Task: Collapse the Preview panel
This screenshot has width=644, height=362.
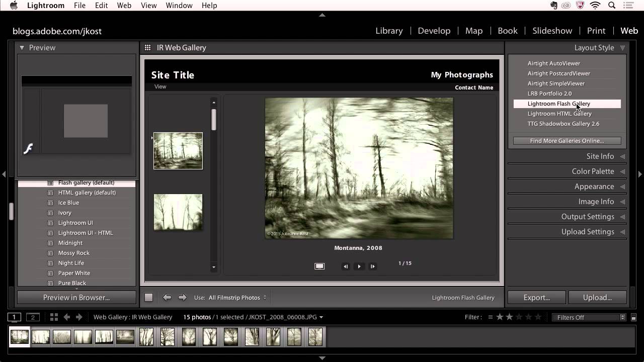Action: [x=22, y=48]
